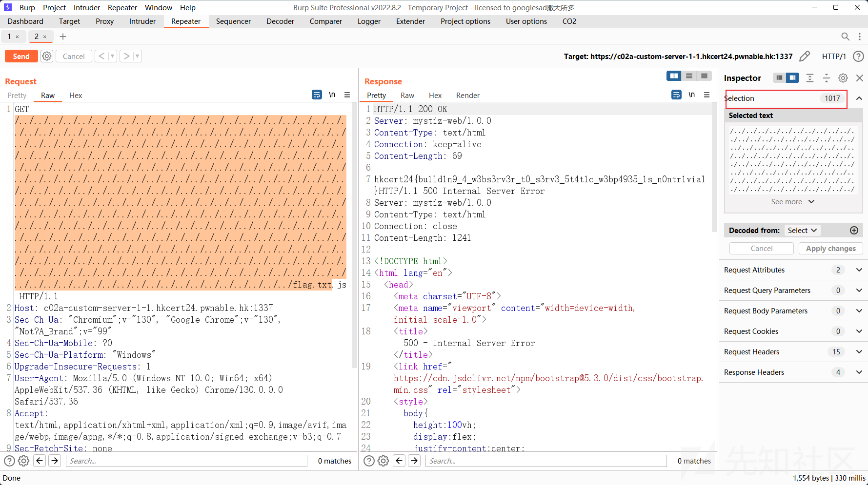
Task: Open response panel hamburger menu
Action: point(707,95)
